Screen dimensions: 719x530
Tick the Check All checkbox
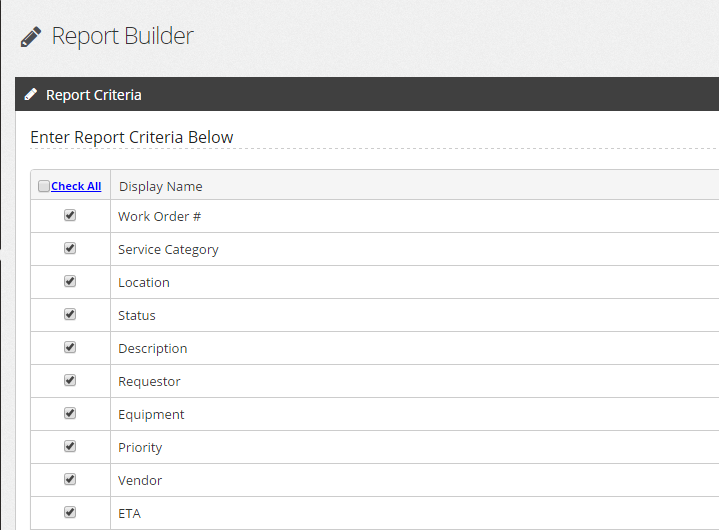point(44,186)
